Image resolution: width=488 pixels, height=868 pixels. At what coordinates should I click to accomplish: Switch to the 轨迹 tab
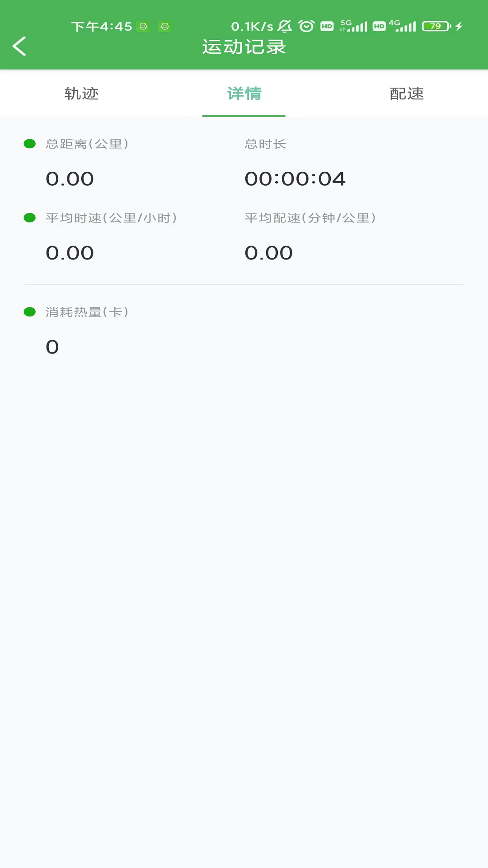[81, 94]
